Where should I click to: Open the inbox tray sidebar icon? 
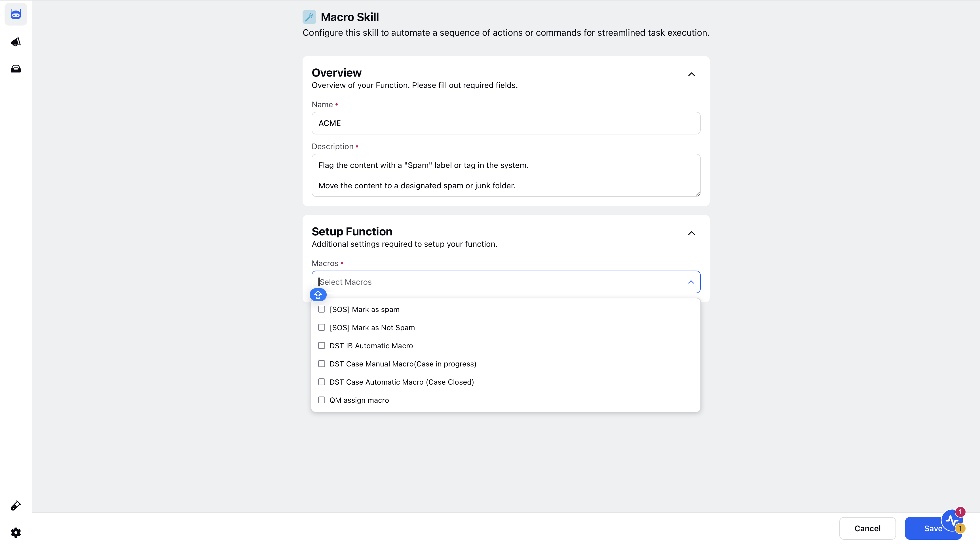16,68
